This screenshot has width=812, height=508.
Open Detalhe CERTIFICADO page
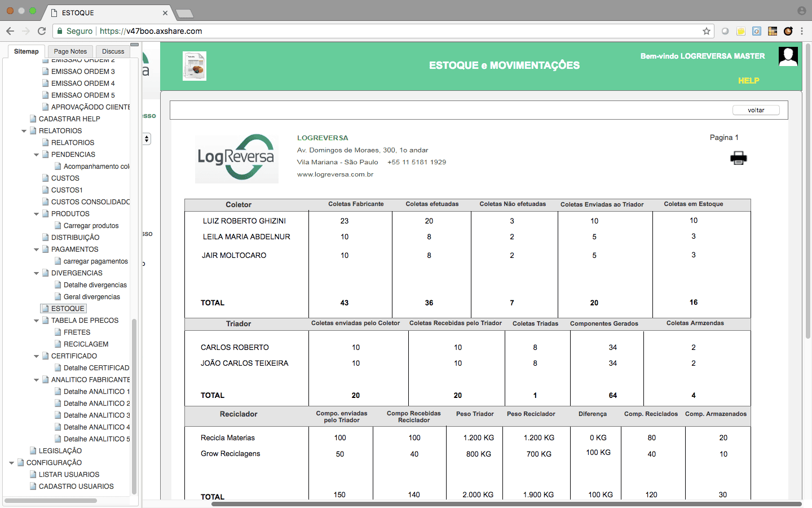[96, 368]
